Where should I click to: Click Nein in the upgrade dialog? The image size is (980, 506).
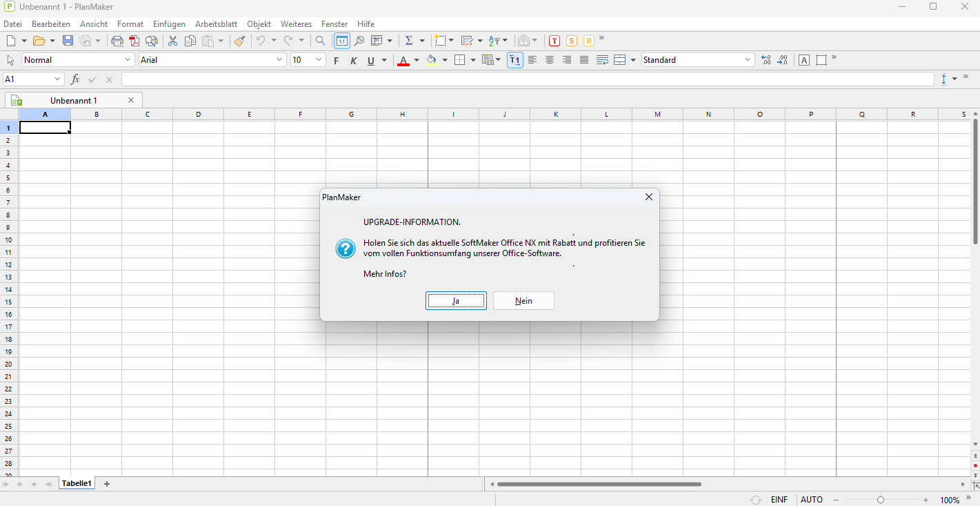click(x=523, y=301)
